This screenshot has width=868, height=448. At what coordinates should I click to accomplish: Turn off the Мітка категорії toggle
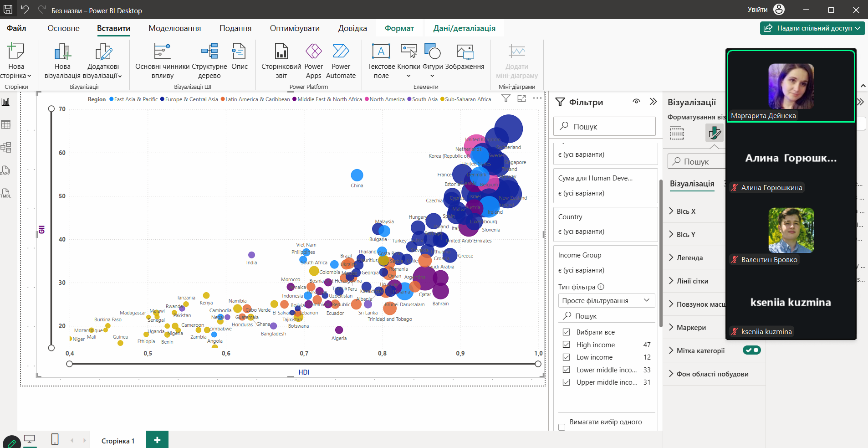[x=752, y=350]
